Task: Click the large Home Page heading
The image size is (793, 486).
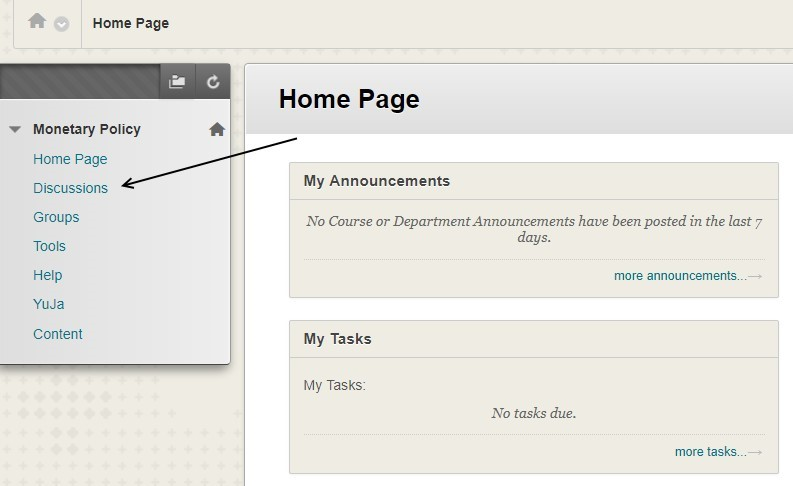Action: (349, 99)
